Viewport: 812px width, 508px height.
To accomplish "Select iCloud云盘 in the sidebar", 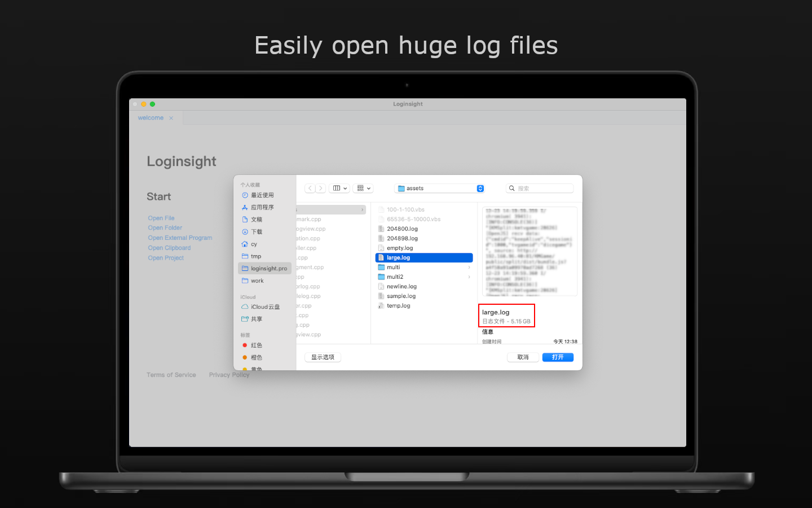I will [264, 307].
